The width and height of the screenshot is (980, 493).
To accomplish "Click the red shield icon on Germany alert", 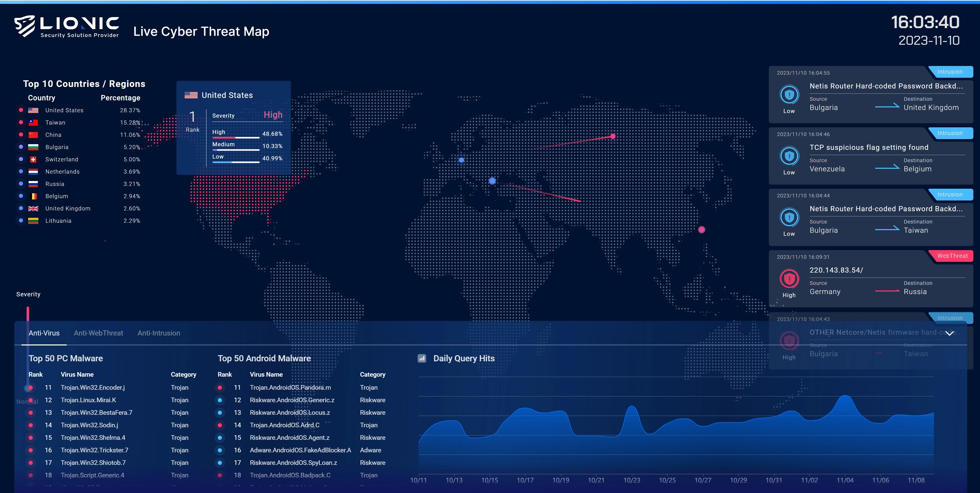I will coord(789,279).
